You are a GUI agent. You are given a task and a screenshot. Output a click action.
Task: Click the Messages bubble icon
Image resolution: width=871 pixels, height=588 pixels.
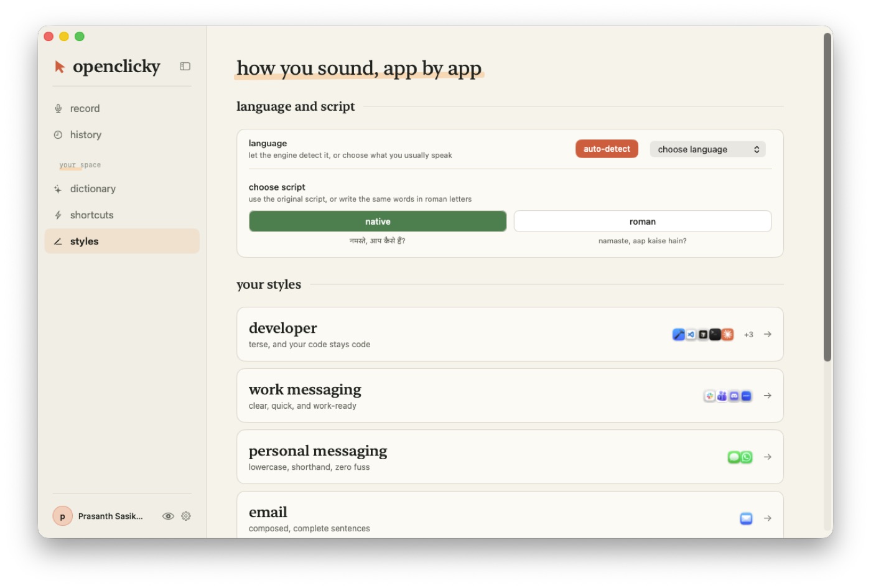click(734, 457)
